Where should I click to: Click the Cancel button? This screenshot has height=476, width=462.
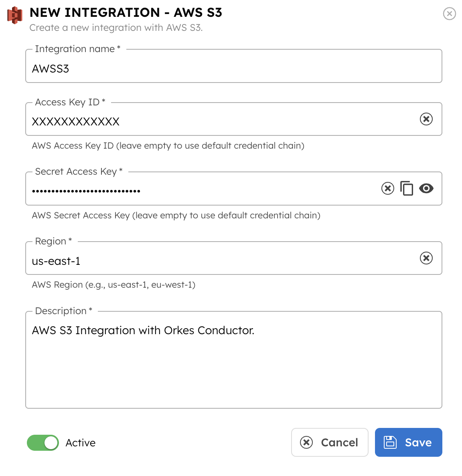point(330,442)
